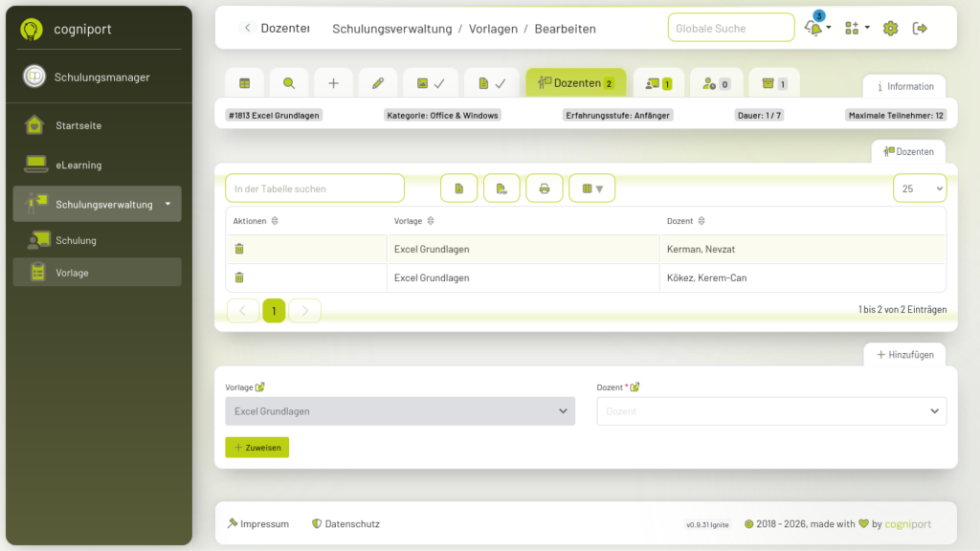This screenshot has height=551, width=980.
Task: Open the participants tab with badge 0
Action: point(716,83)
